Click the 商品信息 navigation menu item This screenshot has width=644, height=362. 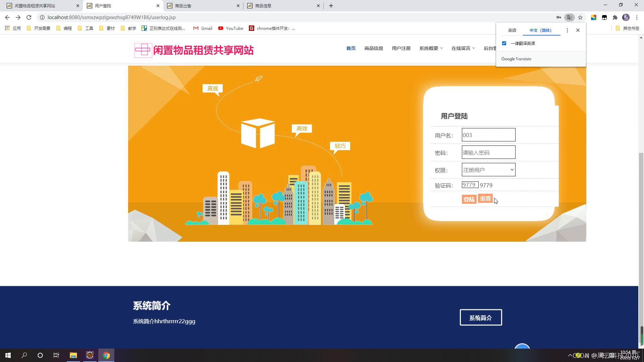[x=374, y=48]
